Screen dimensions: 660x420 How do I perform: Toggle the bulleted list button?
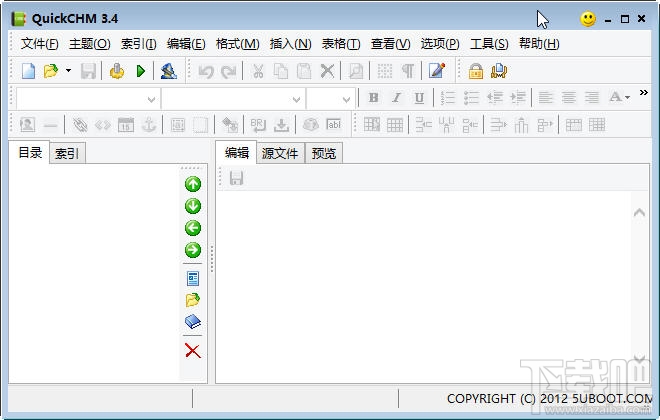471,98
